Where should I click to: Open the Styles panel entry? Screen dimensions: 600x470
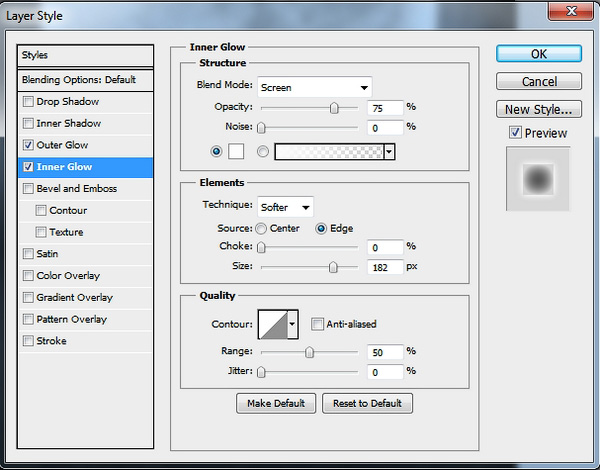coord(85,55)
